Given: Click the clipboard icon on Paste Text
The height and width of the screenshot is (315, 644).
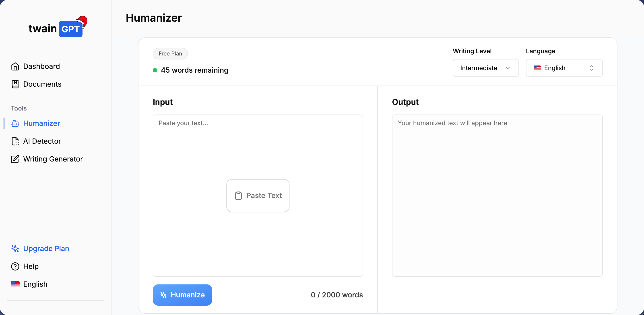Looking at the screenshot, I should [238, 196].
